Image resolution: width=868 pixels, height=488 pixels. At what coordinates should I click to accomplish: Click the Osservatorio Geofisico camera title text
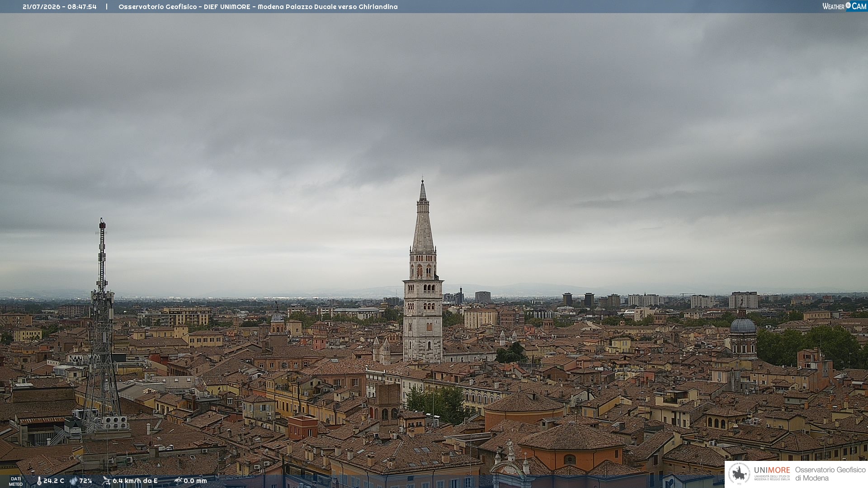coord(258,7)
